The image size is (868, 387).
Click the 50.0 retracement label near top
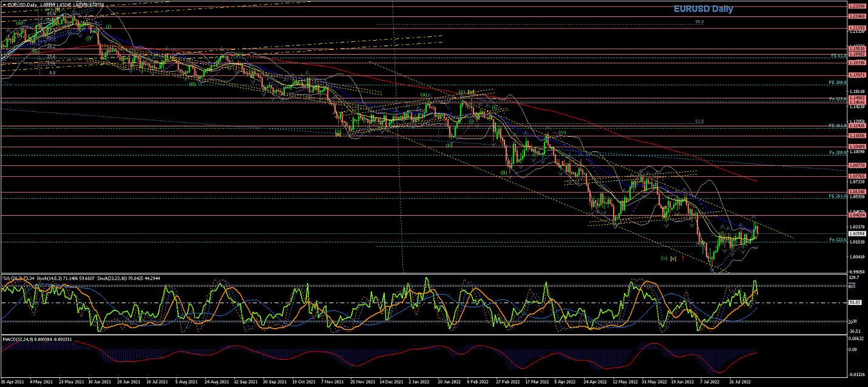pos(699,22)
